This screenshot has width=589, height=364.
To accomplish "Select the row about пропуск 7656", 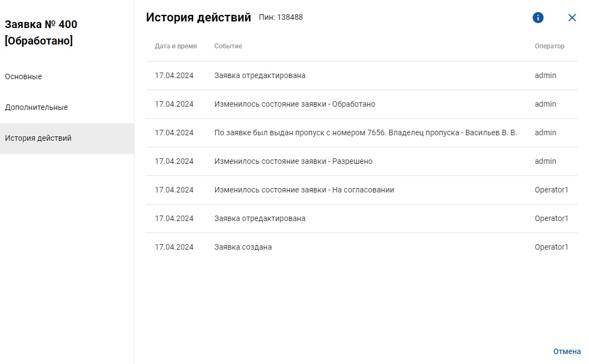I will [x=362, y=133].
